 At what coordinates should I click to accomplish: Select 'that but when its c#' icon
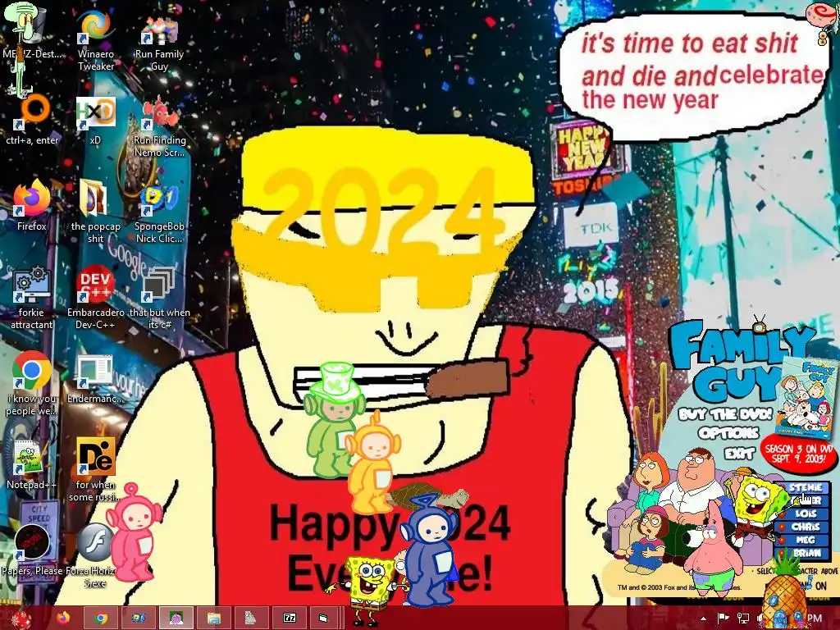tap(159, 297)
